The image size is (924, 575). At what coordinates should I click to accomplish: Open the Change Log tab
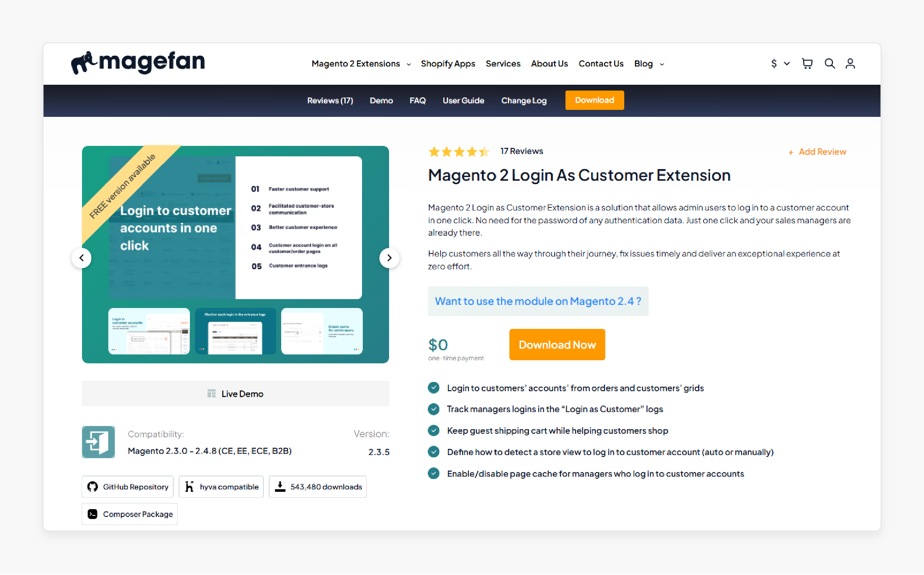[x=524, y=101]
